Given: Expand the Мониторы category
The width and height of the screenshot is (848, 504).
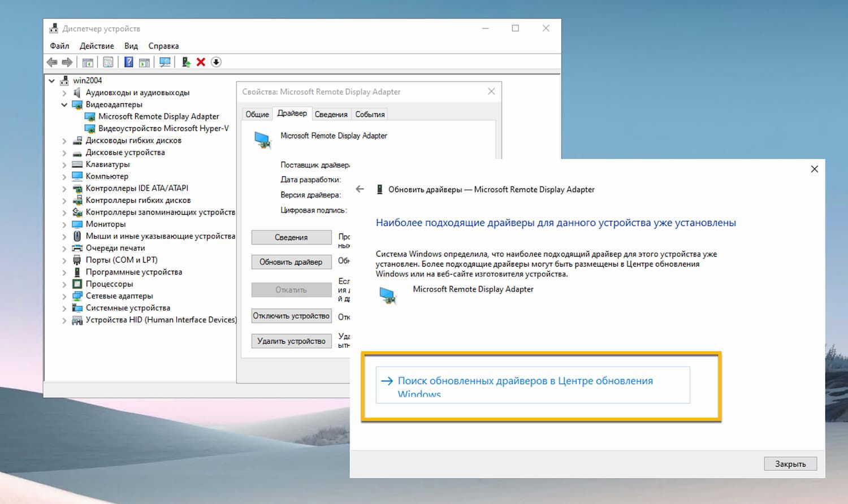Looking at the screenshot, I should point(64,224).
